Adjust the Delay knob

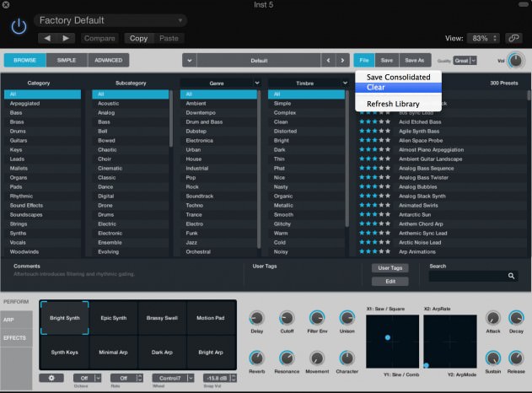pyautogui.click(x=256, y=318)
